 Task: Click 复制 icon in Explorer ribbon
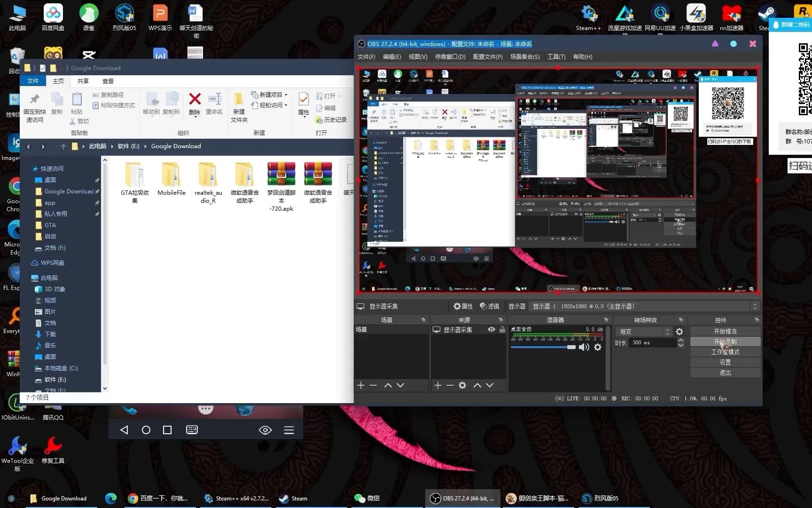coord(57,104)
